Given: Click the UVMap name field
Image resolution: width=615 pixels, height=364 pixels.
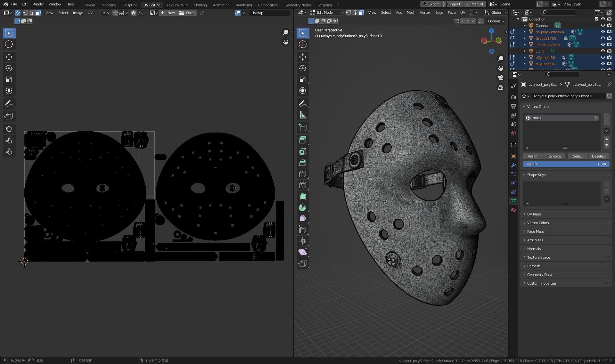Looking at the screenshot, I should tap(269, 13).
